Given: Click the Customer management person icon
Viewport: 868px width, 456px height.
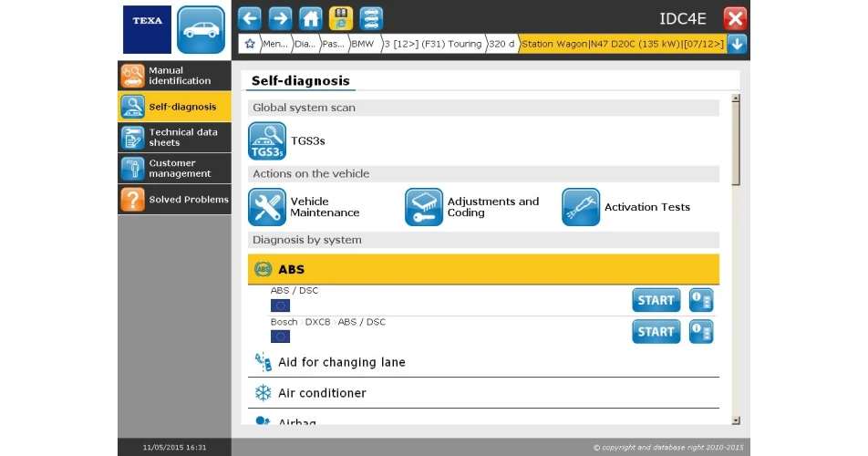Looking at the screenshot, I should [133, 168].
